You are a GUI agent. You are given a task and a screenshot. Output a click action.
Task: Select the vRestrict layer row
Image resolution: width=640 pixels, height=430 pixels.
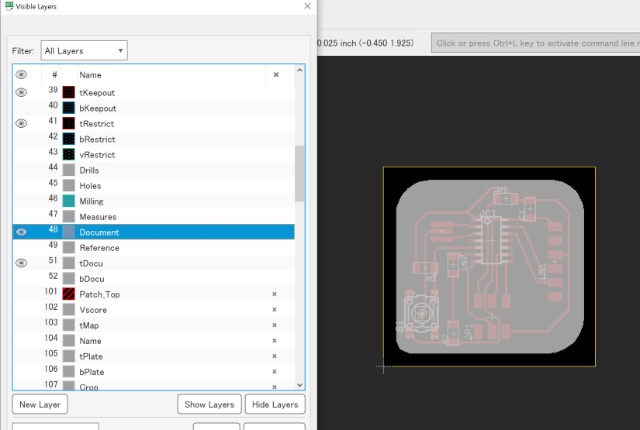[153, 155]
